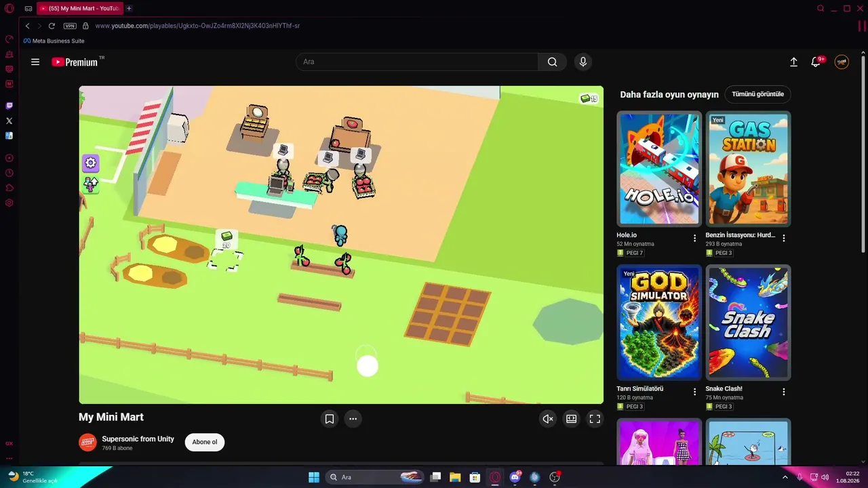Open File Explorer from the taskbar

tap(455, 477)
